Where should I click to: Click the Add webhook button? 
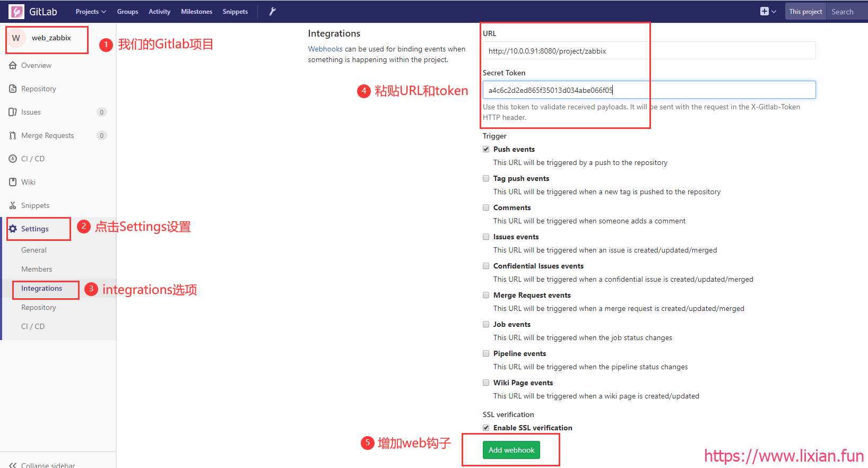[x=511, y=450]
